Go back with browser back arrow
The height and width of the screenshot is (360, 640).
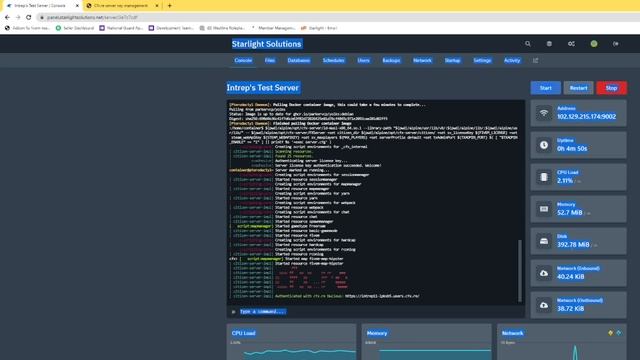coord(7,17)
